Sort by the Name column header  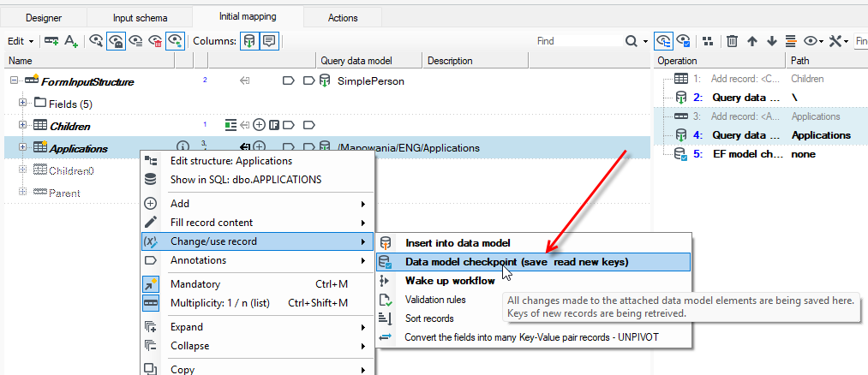(89, 61)
